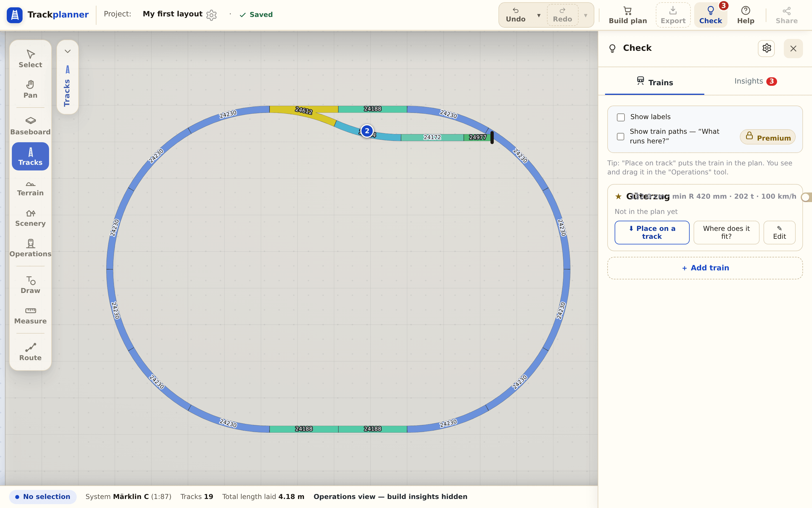
Task: Click the Trackplanner logo icon
Action: 15,15
